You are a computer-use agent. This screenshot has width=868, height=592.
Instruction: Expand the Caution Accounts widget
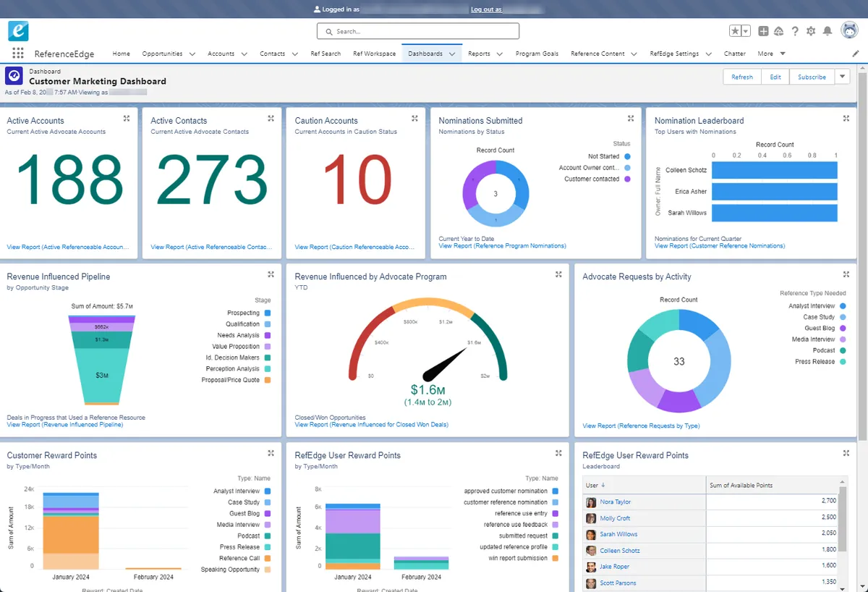[414, 118]
